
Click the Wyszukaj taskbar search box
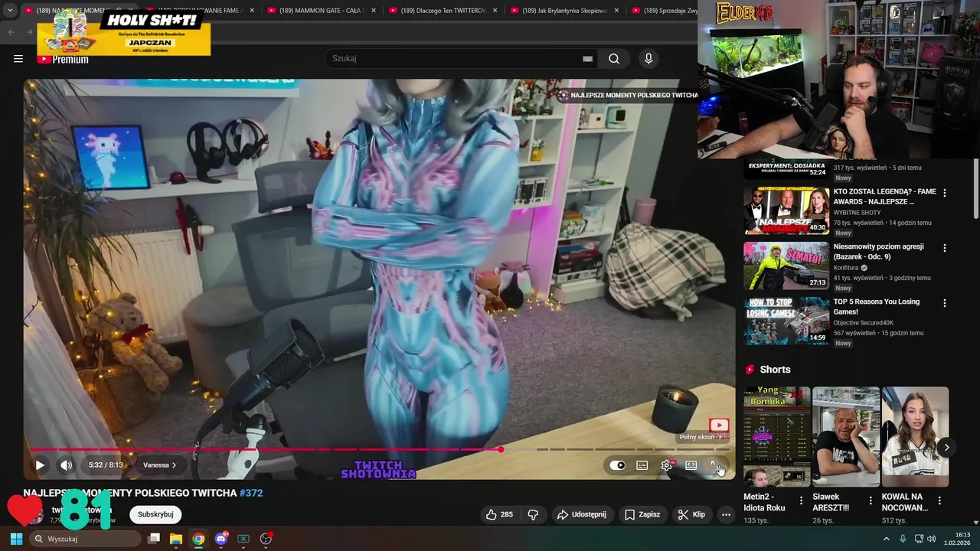coord(86,539)
